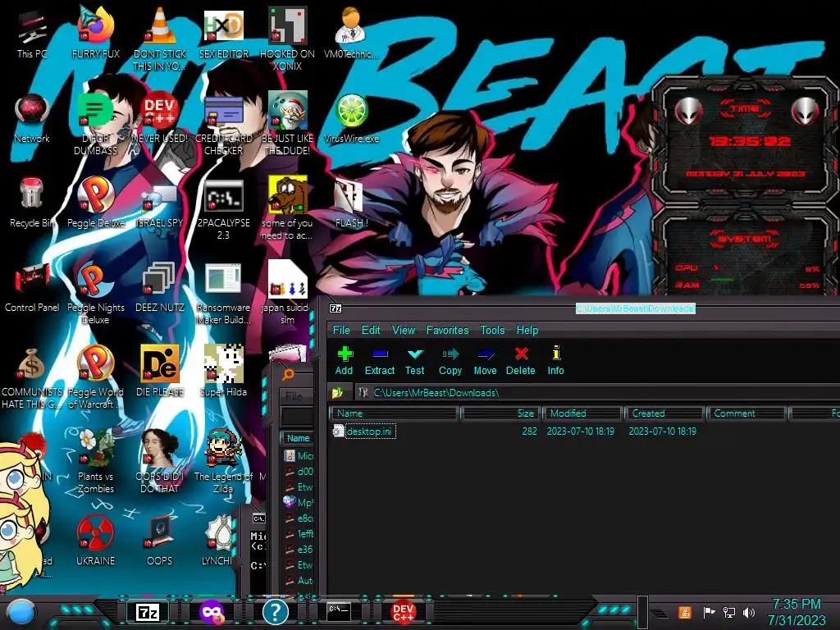Click the VirusWire.exe lime icon
This screenshot has width=840, height=630.
[351, 118]
